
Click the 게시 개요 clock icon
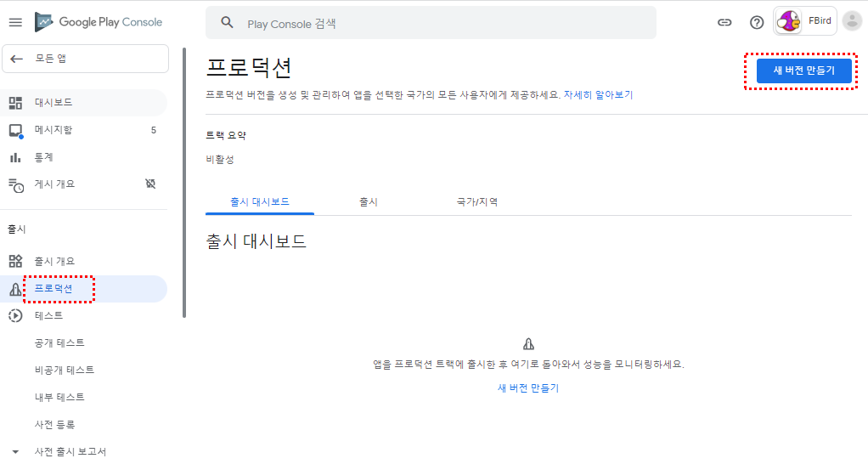16,185
